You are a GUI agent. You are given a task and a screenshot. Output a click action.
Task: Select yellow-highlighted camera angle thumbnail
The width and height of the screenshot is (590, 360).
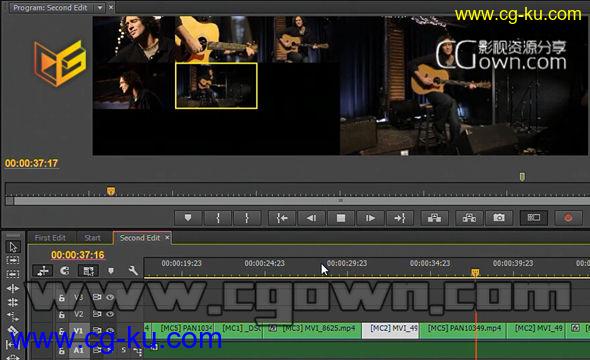216,86
